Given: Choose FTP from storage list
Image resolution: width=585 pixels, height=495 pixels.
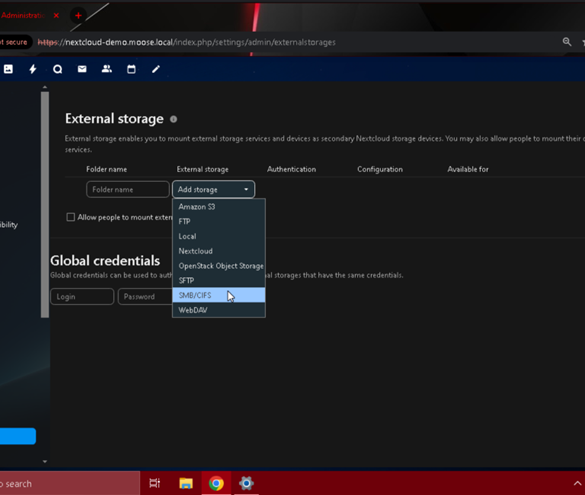Looking at the screenshot, I should (219, 222).
